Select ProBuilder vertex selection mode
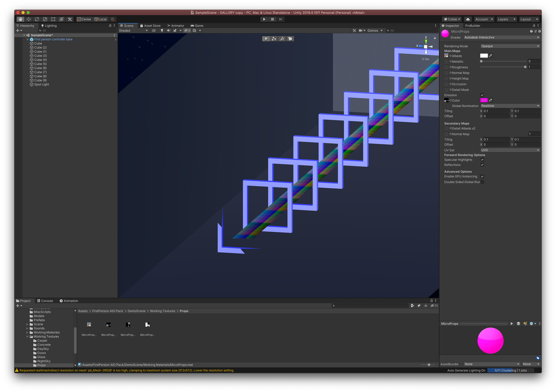The image size is (556, 392). (274, 39)
